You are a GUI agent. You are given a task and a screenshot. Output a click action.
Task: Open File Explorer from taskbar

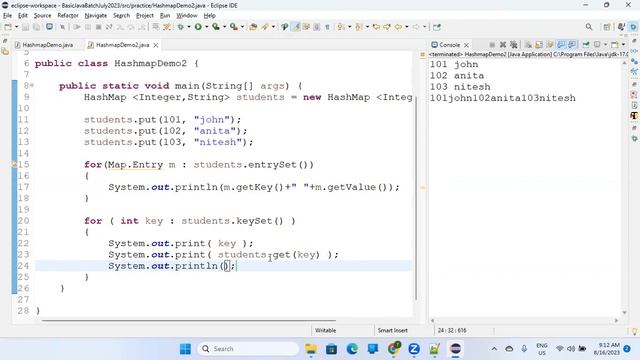pos(311,349)
